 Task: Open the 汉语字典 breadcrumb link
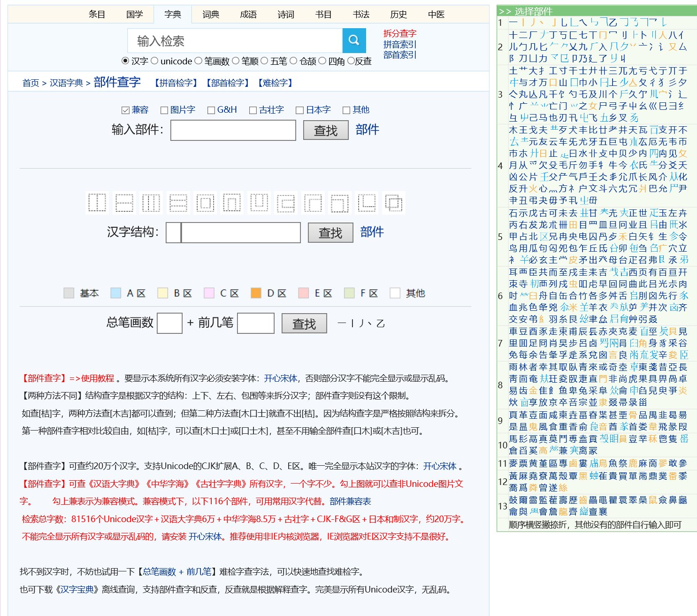(x=66, y=83)
